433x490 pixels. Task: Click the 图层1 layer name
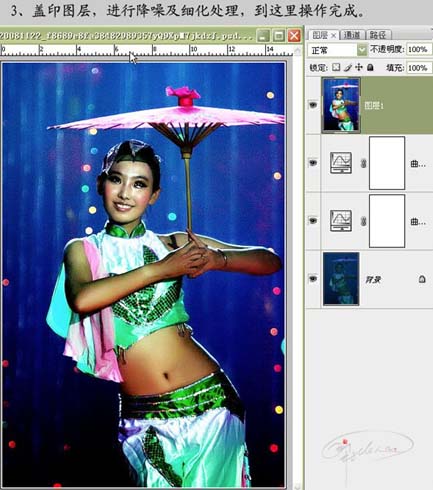(374, 106)
